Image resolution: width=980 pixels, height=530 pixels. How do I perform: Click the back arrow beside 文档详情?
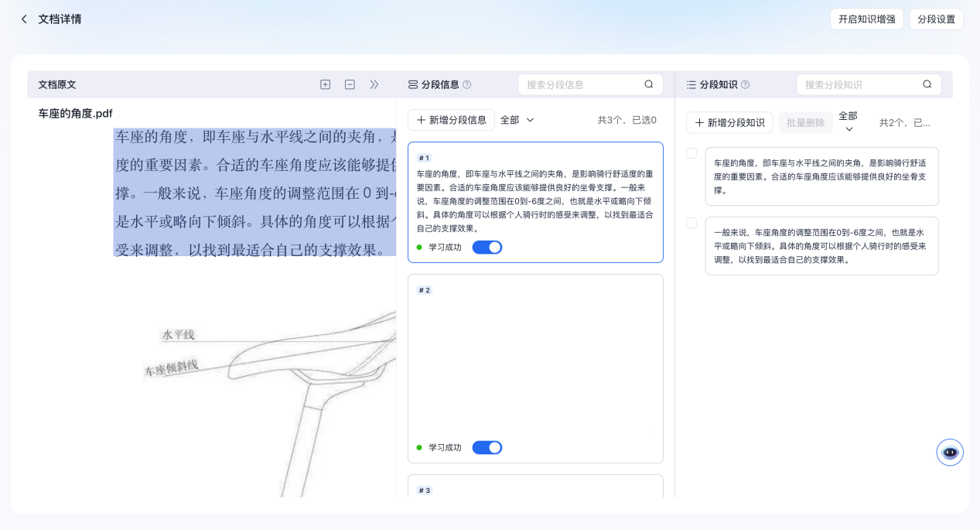(24, 19)
